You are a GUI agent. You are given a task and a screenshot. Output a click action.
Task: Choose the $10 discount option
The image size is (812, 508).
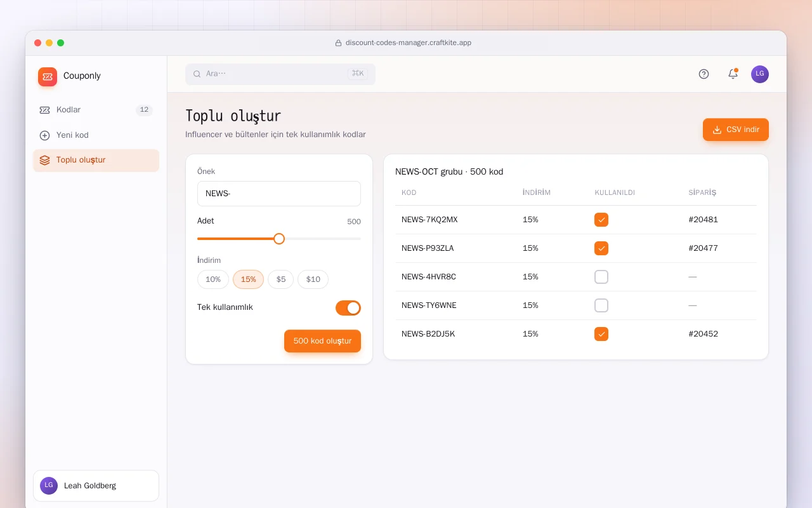[313, 279]
